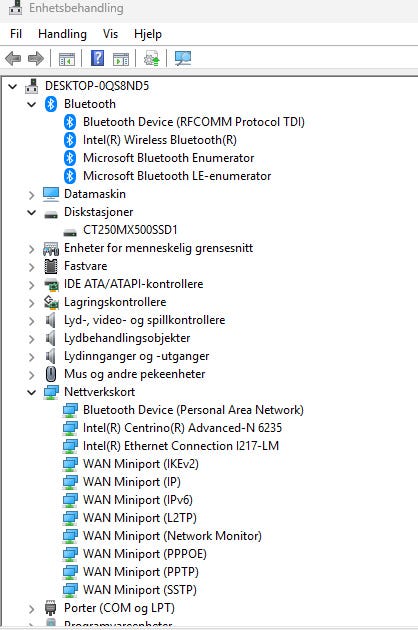418x630 pixels.
Task: Open the Vis menu
Action: [110, 34]
